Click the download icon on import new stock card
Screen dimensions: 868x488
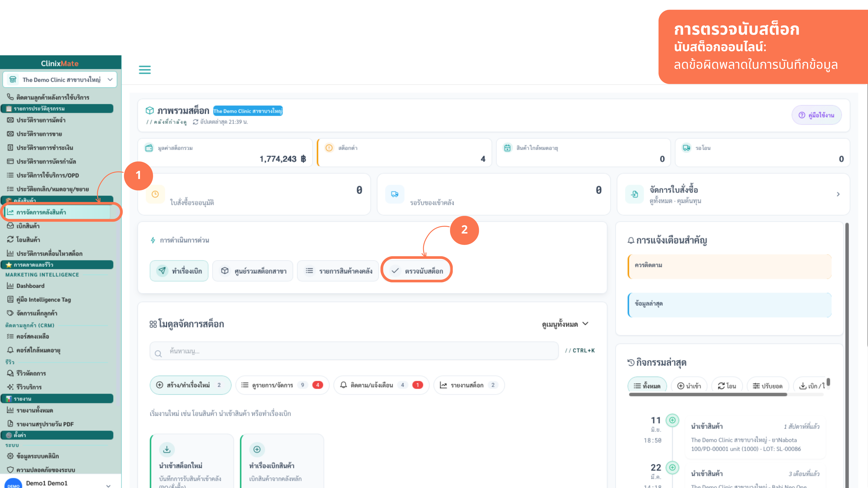tap(167, 449)
